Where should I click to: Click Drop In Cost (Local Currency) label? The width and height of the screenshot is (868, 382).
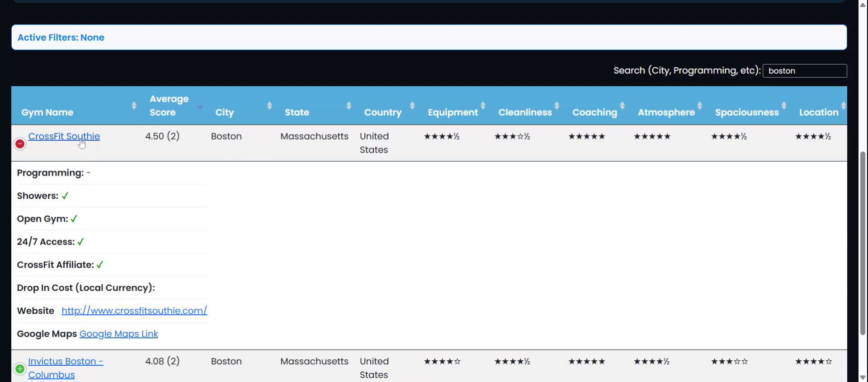(x=86, y=288)
